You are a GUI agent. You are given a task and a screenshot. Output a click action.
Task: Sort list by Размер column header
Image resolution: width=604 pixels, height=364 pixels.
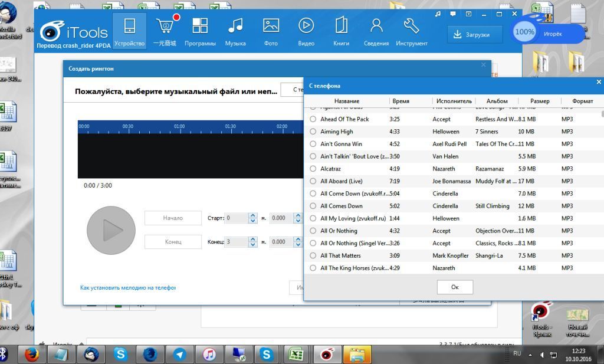pyautogui.click(x=540, y=101)
